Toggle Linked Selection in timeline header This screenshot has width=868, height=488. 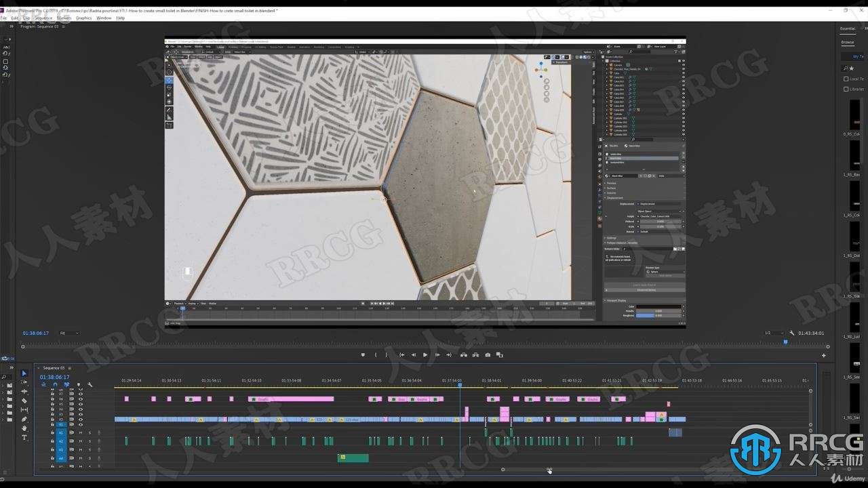[x=67, y=385]
